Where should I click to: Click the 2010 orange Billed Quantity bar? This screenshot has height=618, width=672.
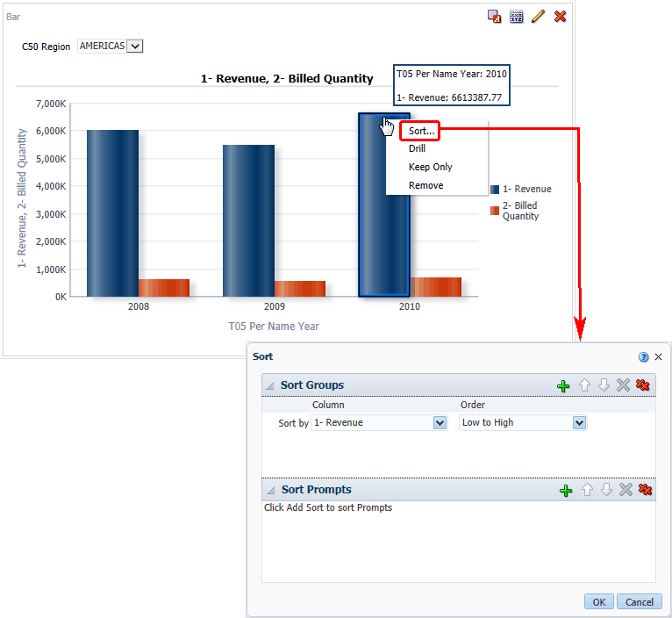tap(435, 287)
